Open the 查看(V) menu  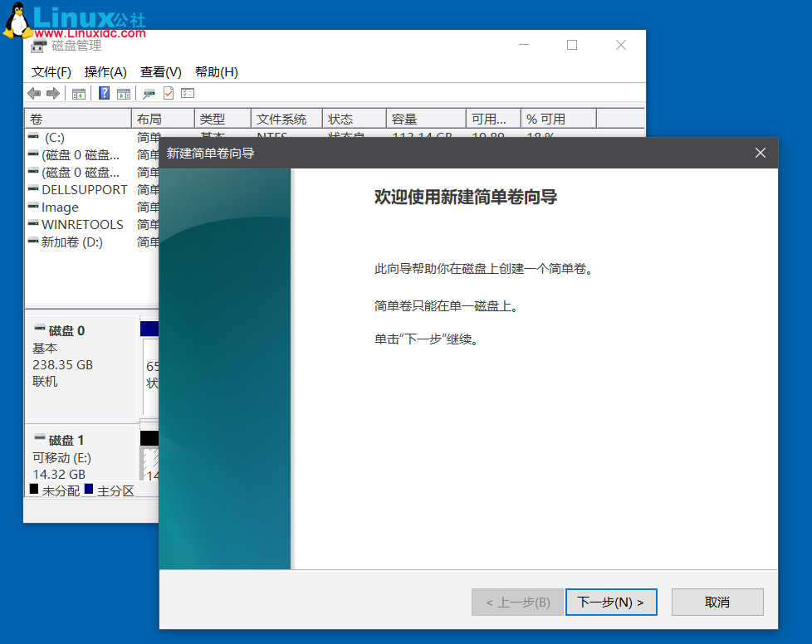tap(160, 72)
